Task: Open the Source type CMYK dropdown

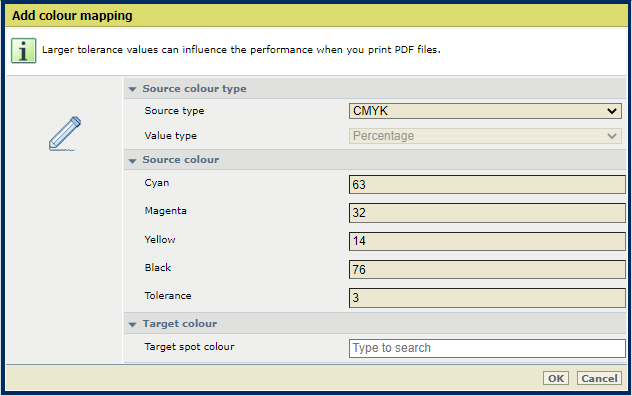Action: pos(485,111)
